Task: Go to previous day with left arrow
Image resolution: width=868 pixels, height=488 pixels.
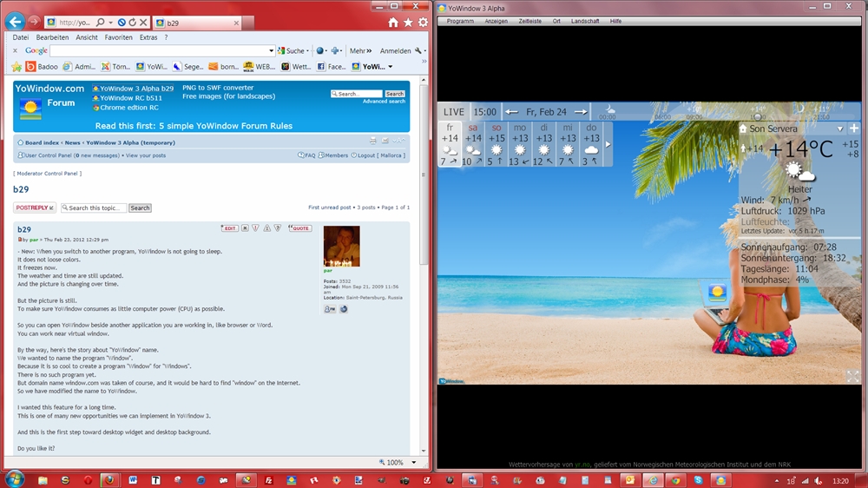Action: tap(512, 112)
